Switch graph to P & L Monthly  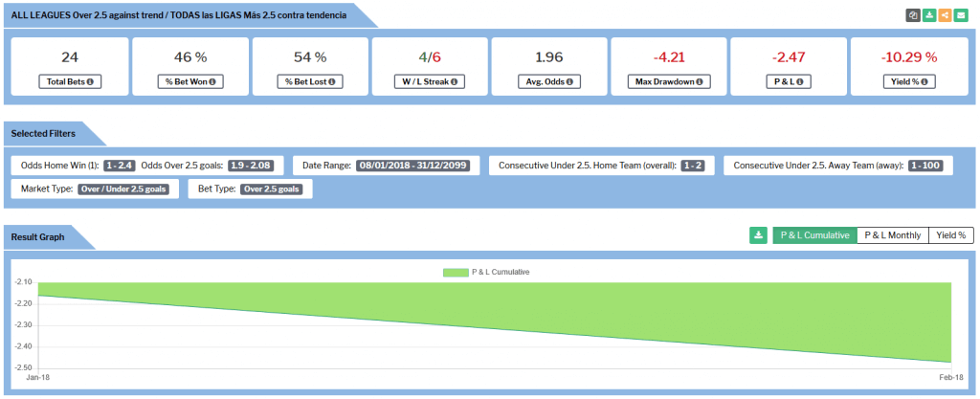click(x=893, y=235)
